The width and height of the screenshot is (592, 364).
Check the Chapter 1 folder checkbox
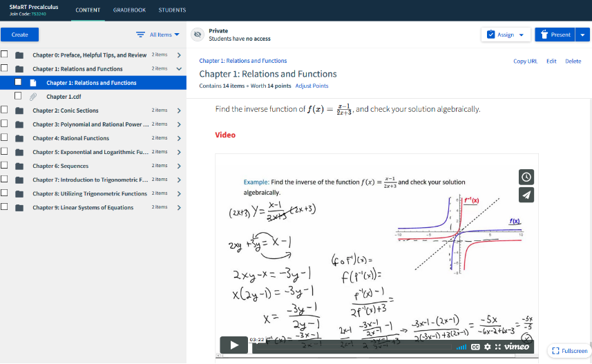tap(4, 68)
